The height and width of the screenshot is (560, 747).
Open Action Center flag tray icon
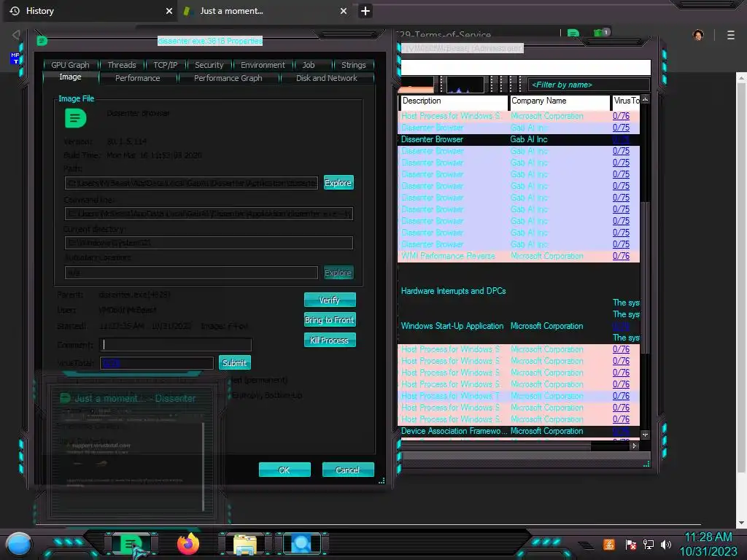[631, 545]
